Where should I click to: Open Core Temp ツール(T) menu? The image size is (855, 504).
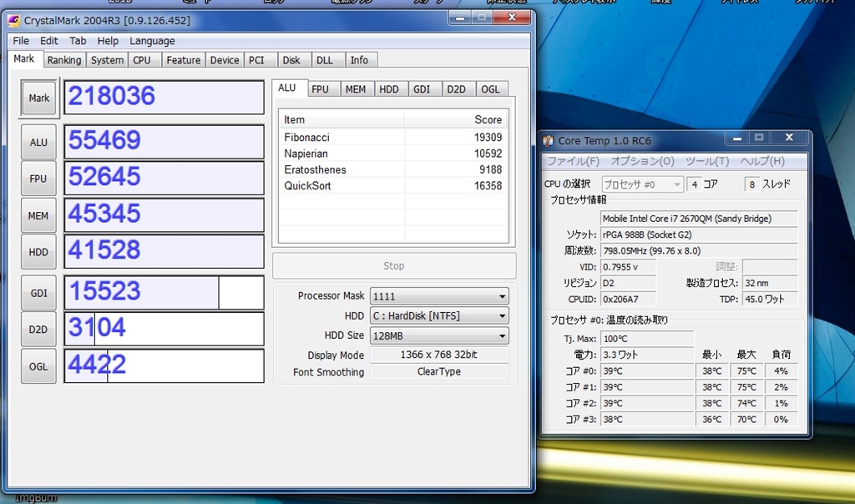(707, 161)
